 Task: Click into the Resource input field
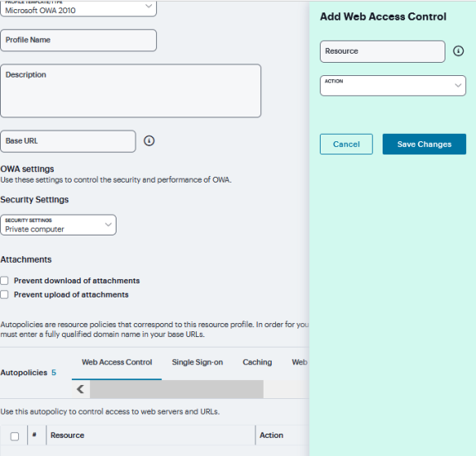tap(383, 51)
